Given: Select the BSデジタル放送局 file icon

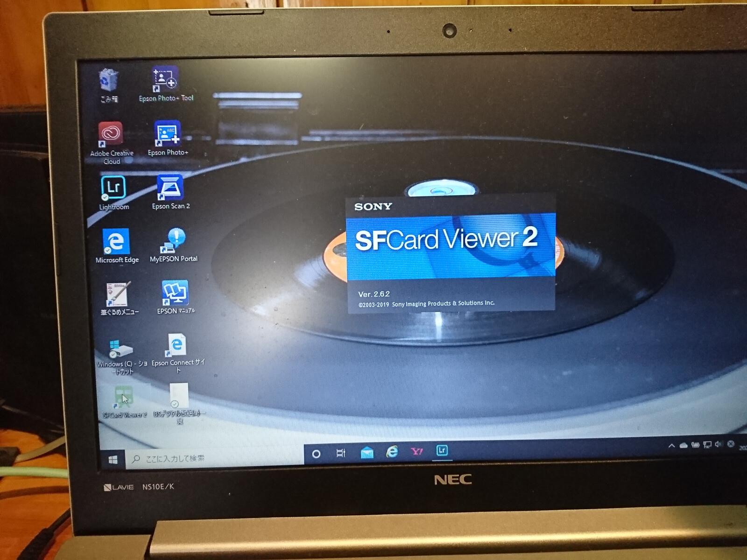Looking at the screenshot, I should (179, 404).
